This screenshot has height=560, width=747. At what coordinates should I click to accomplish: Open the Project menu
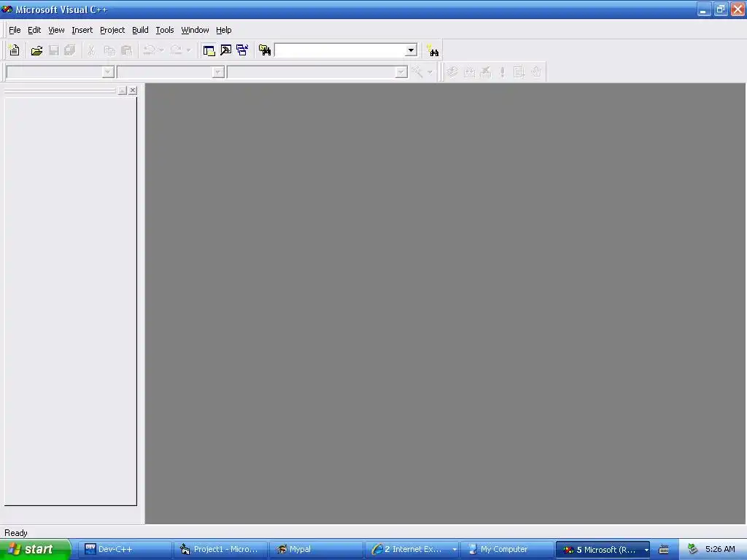point(112,30)
